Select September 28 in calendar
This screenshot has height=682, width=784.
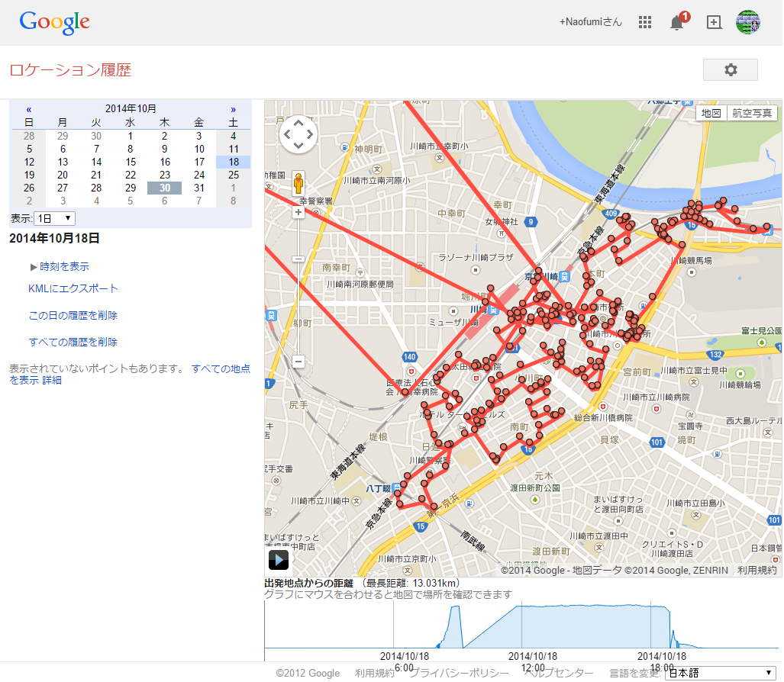29,136
